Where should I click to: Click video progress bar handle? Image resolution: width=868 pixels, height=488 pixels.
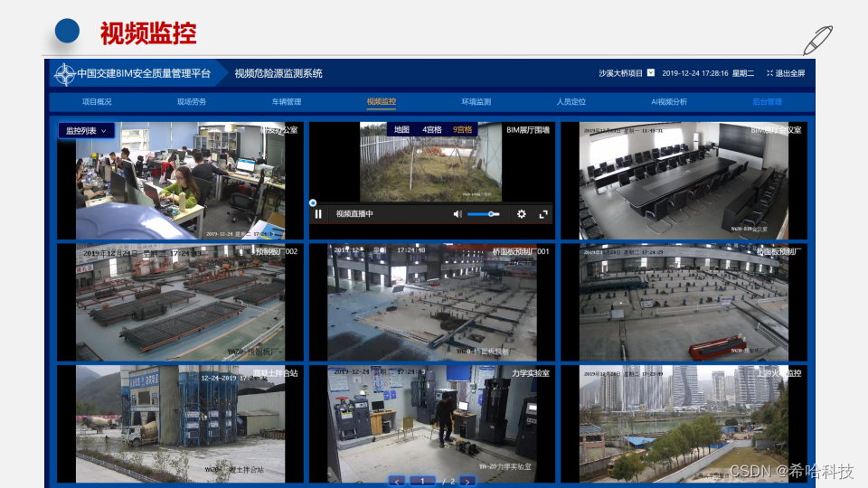[313, 203]
